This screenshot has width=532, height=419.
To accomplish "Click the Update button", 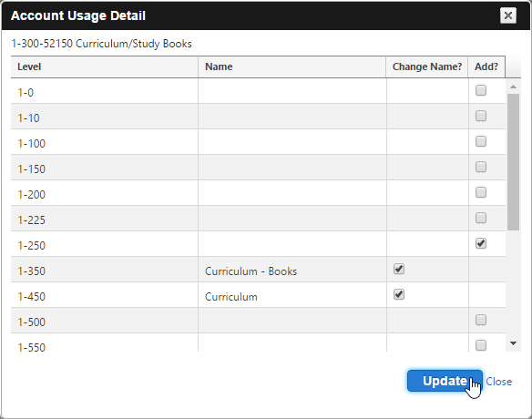I will [445, 381].
